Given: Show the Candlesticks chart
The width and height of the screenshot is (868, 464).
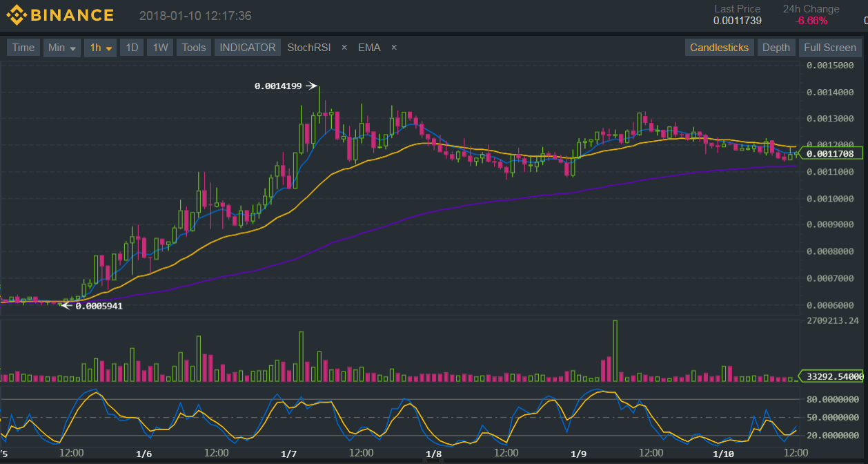Looking at the screenshot, I should pyautogui.click(x=719, y=48).
